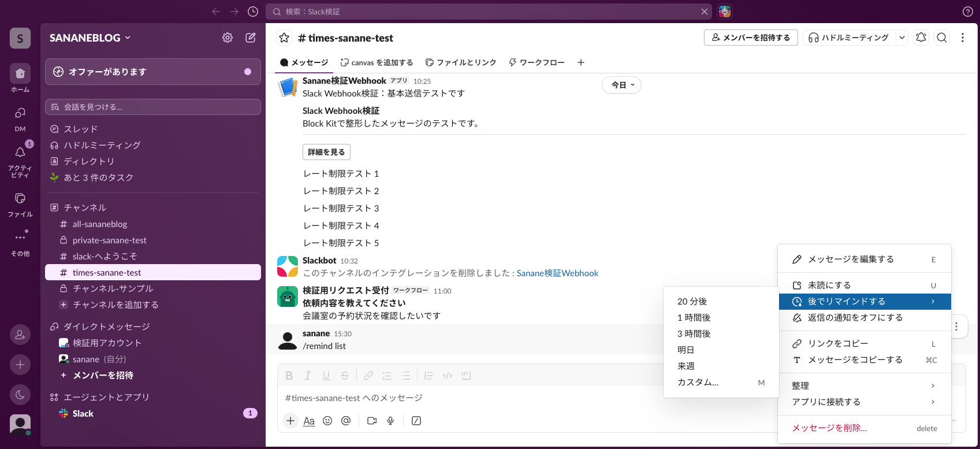Toggle strikethrough formatting in composer
The image size is (980, 449).
point(345,376)
